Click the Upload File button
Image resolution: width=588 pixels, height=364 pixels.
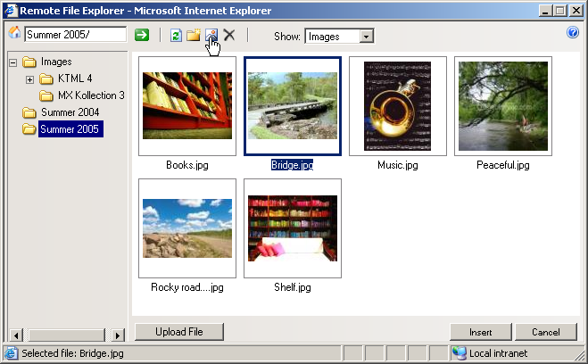179,332
